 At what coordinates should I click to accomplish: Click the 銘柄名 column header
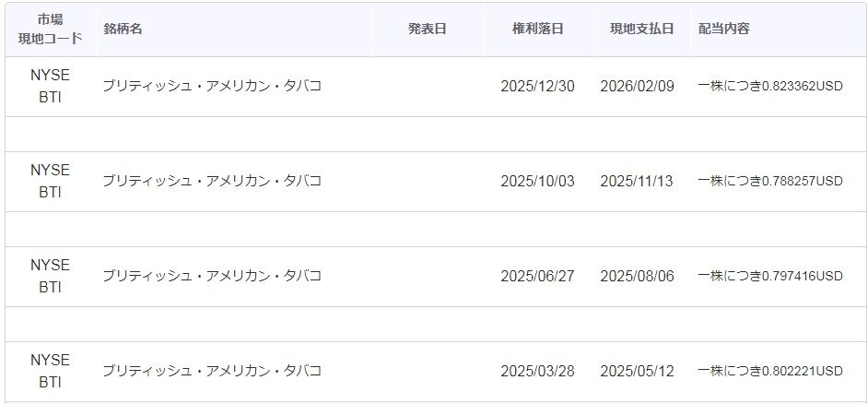tap(123, 29)
